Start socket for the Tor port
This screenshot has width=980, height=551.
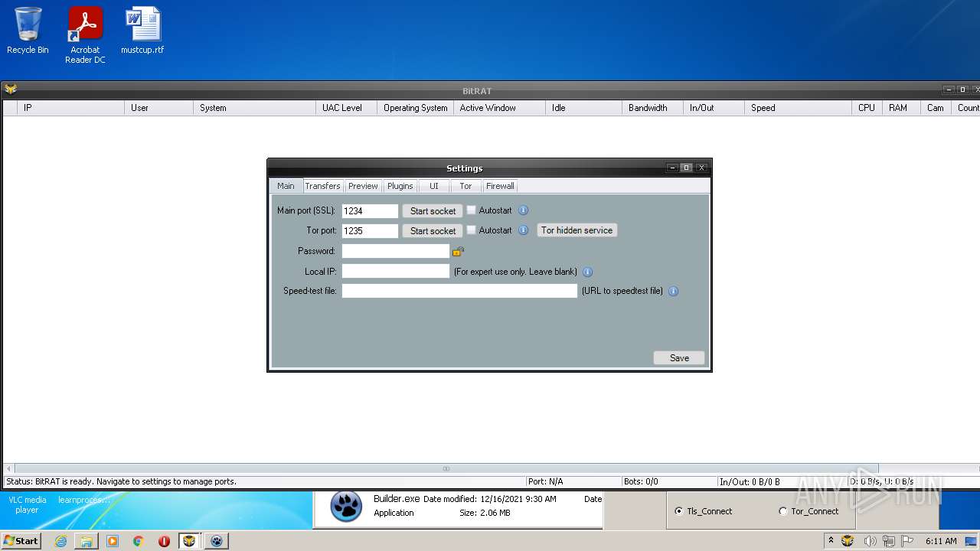pyautogui.click(x=433, y=230)
